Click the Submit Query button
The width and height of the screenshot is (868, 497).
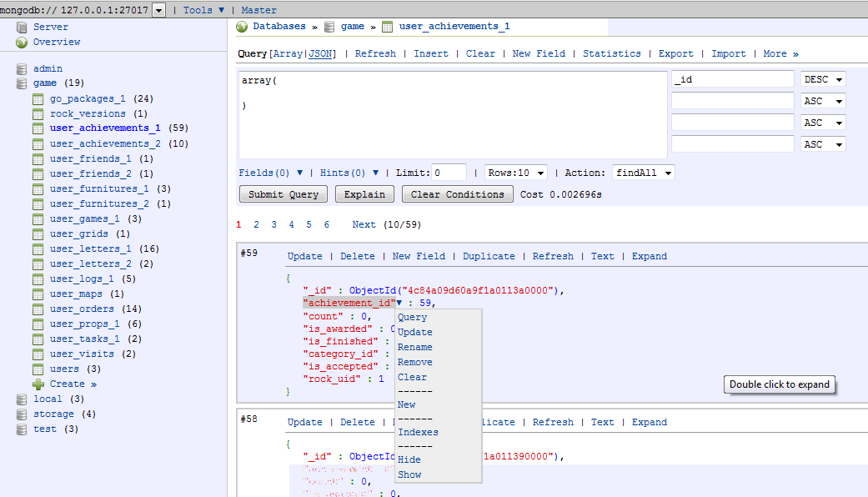pos(283,194)
